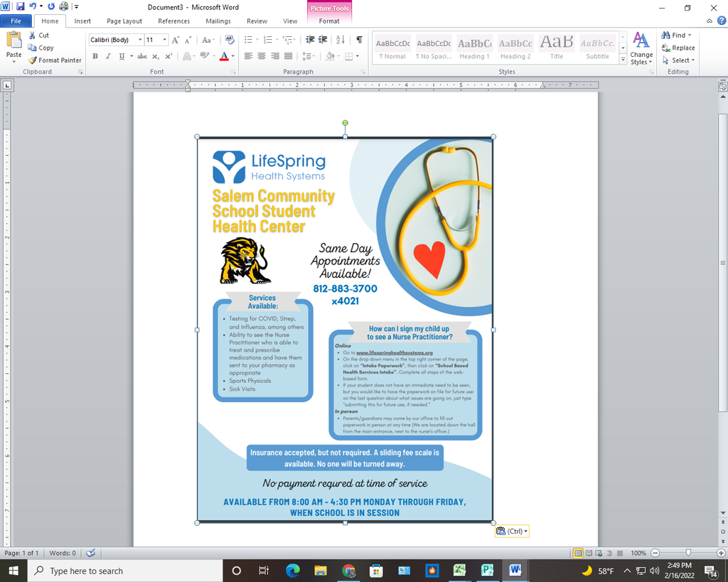Apply the No Spacing style

[434, 49]
